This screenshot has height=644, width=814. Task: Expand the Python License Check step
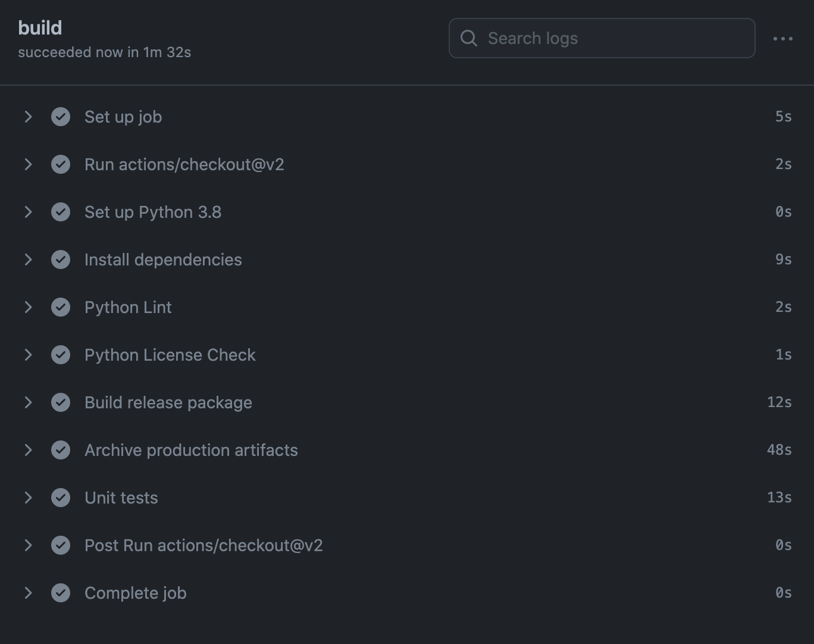[x=28, y=355]
